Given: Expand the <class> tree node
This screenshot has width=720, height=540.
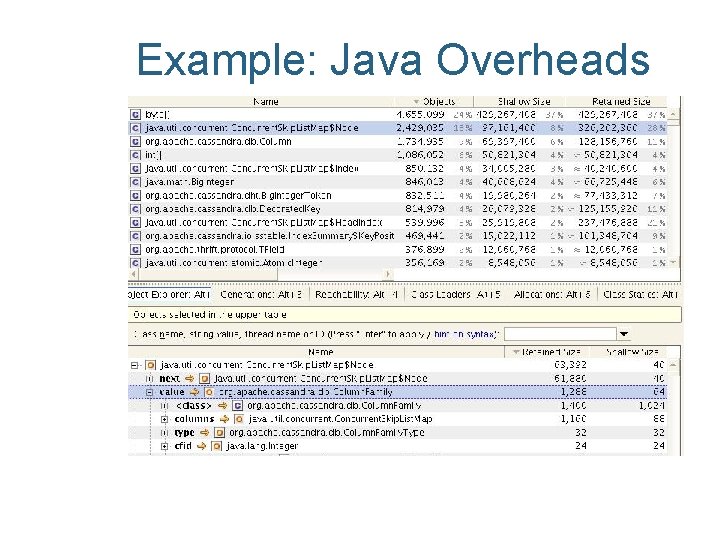Looking at the screenshot, I should point(164,406).
